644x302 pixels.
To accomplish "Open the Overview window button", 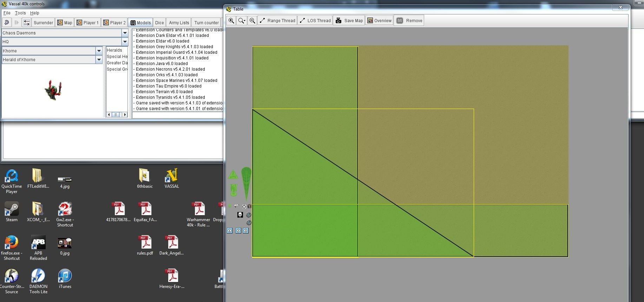I will [379, 20].
